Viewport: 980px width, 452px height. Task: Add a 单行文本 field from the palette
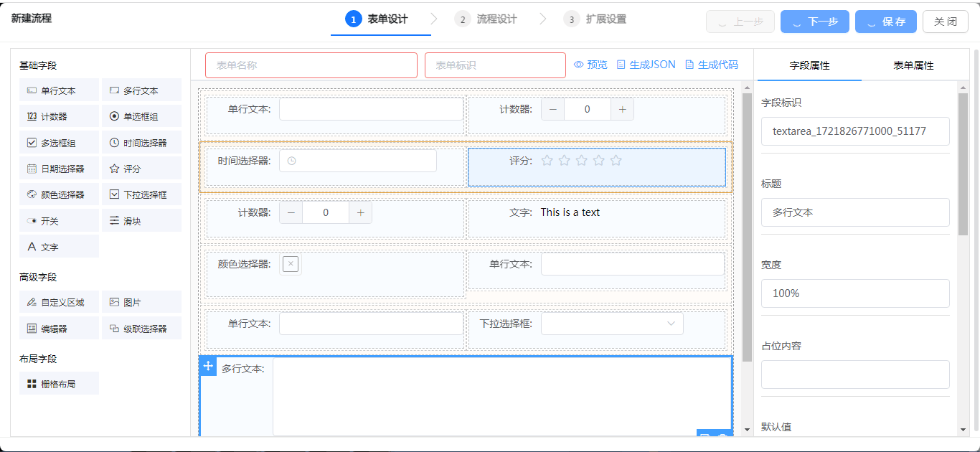coord(60,90)
